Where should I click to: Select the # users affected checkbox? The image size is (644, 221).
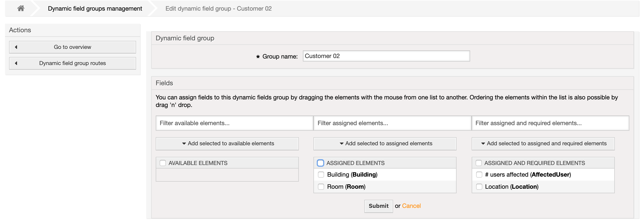pos(479,175)
